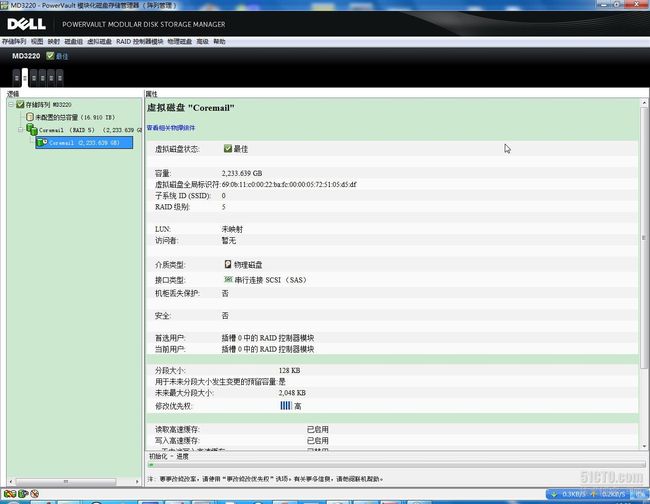Viewport: 650px width, 504px height.
Task: Open the 视图 menu
Action: pos(37,42)
